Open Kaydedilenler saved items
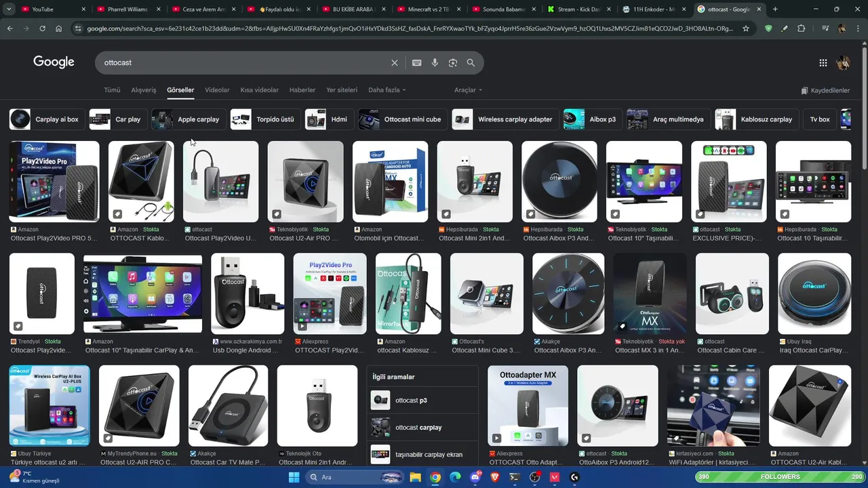Viewport: 868px width, 488px height. click(x=825, y=90)
